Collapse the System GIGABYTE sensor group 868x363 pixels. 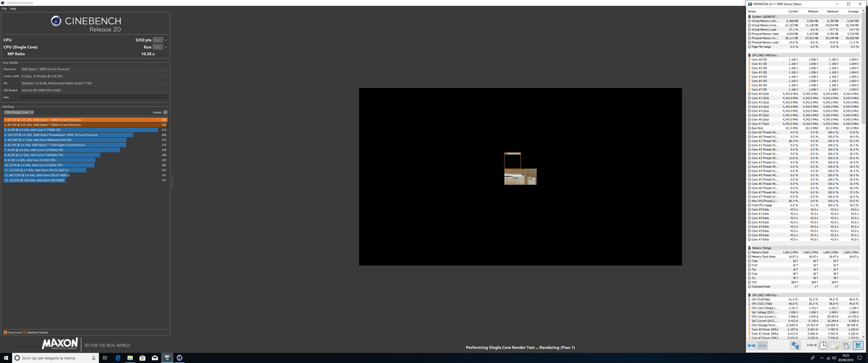point(749,16)
